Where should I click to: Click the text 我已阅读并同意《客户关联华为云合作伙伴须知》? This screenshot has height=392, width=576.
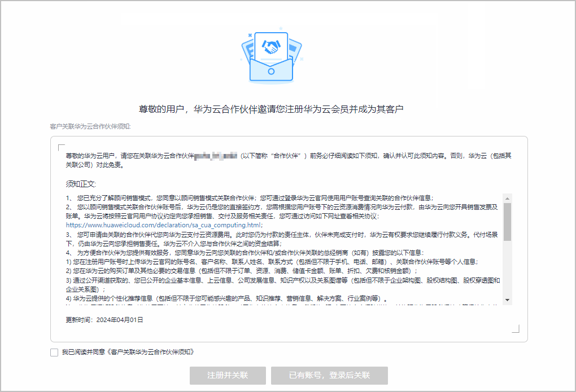coord(128,352)
